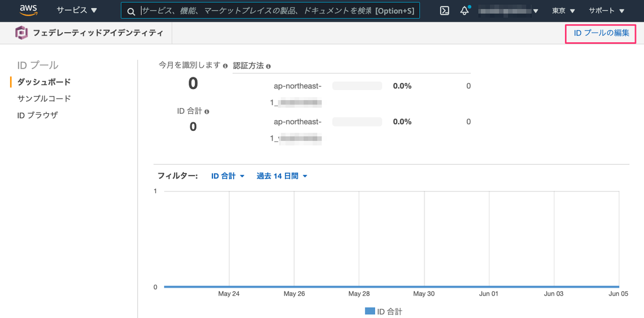This screenshot has height=318, width=644.
Task: Open the ID ブラウザ page
Action: point(39,114)
